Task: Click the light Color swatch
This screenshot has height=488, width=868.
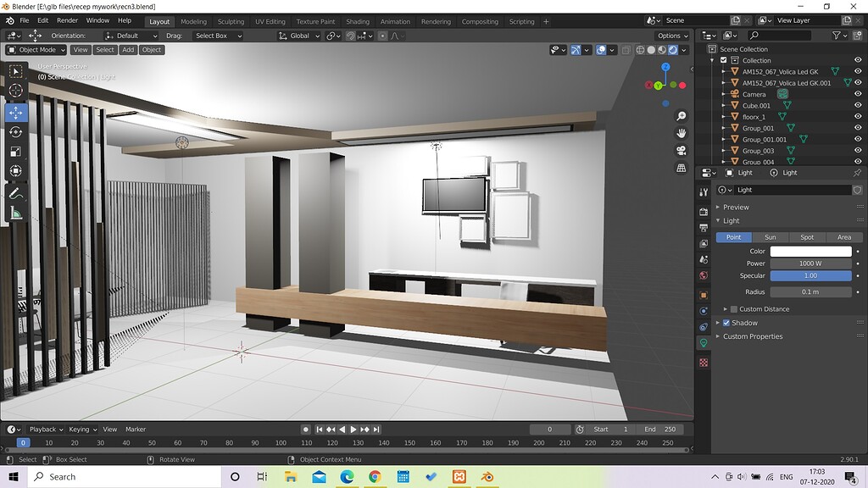Action: click(811, 251)
